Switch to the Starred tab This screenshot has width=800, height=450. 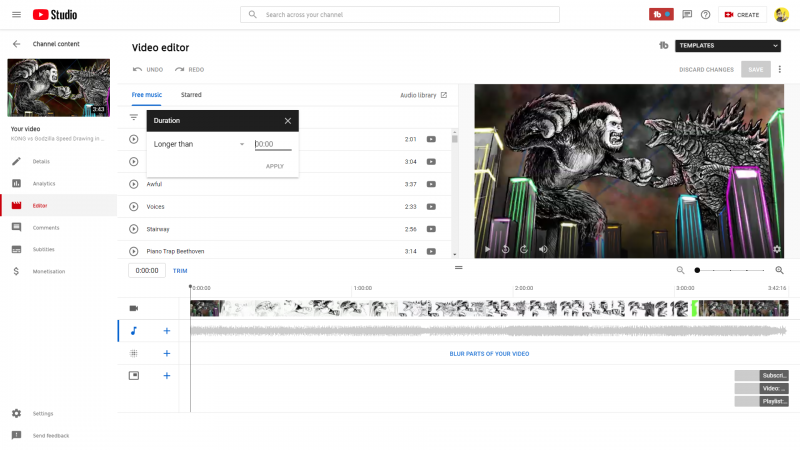[x=191, y=95]
